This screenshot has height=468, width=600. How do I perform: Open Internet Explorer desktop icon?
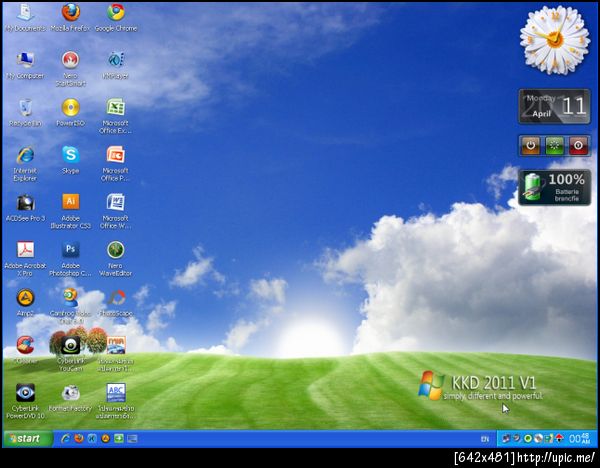(25, 163)
